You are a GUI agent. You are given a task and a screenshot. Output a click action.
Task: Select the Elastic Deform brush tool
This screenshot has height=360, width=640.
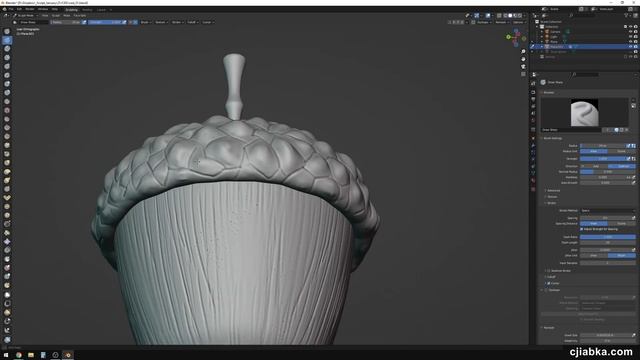[x=7, y=171]
